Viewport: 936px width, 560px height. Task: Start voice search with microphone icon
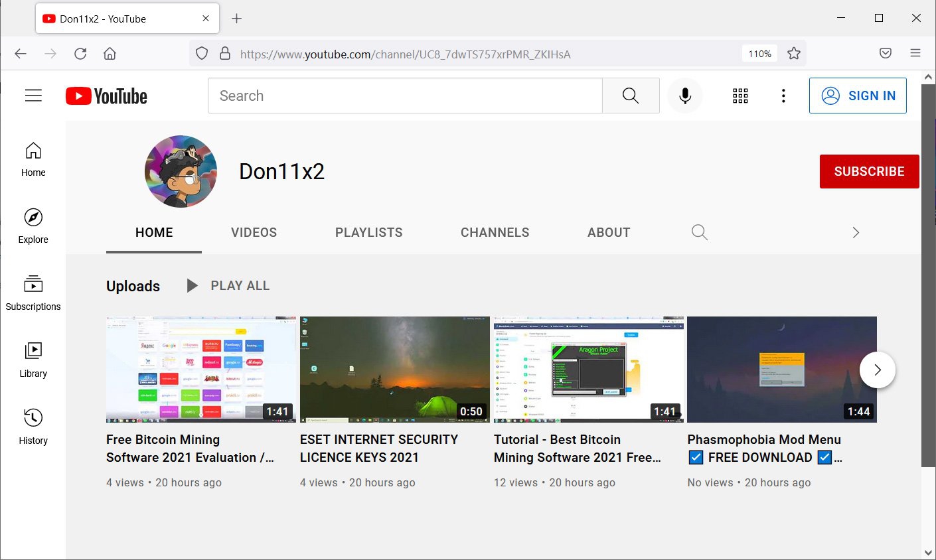[x=685, y=96]
